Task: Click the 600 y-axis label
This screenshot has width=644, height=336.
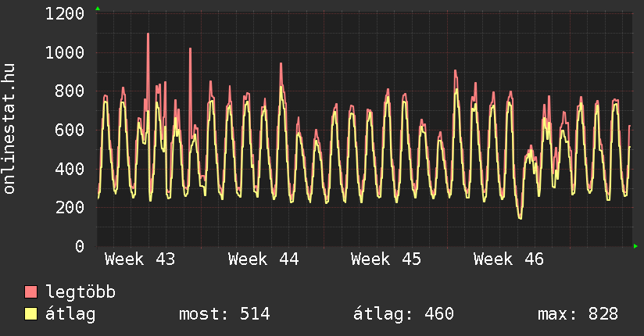Action: 70,130
